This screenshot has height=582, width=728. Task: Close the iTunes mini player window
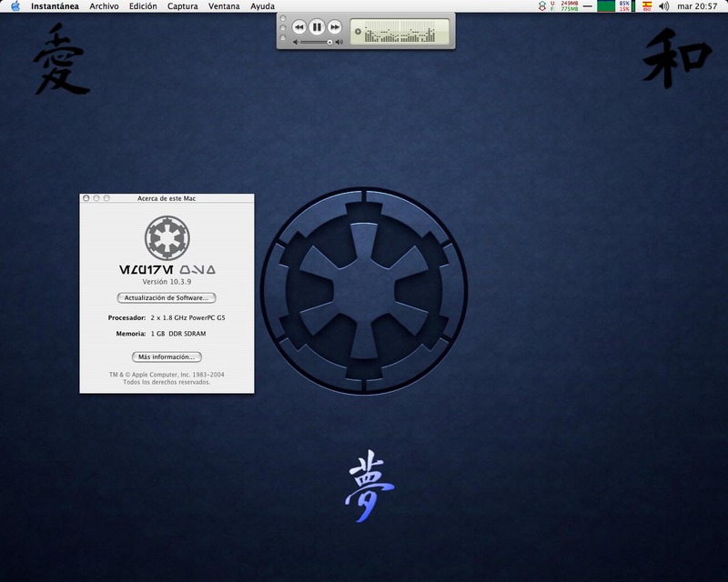tap(283, 19)
